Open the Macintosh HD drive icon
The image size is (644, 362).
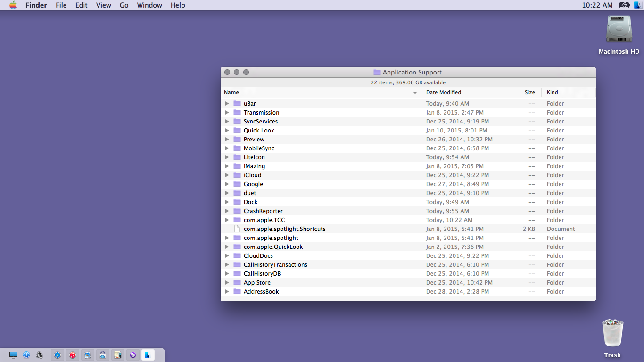[619, 30]
